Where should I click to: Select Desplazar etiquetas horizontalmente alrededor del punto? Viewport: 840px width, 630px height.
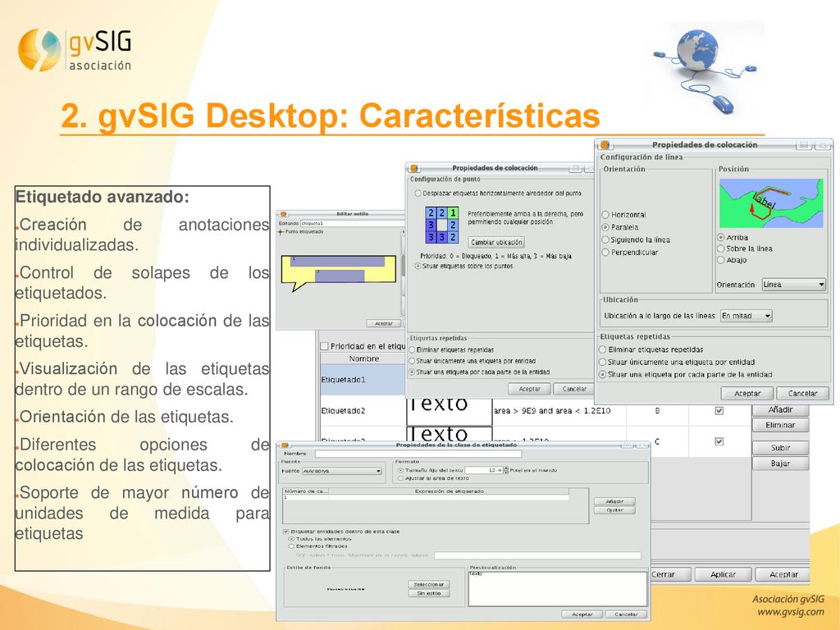coord(418,194)
